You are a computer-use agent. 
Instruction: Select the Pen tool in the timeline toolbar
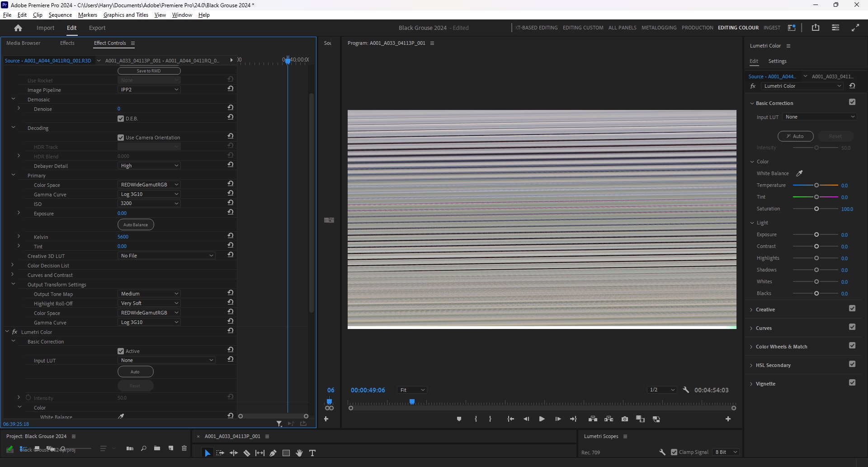(273, 453)
